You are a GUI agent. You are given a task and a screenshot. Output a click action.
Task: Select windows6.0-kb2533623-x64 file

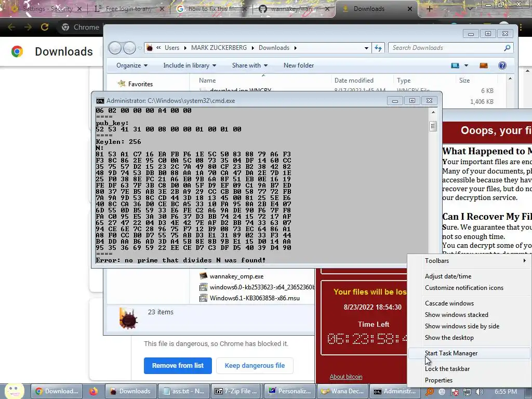[261, 287]
